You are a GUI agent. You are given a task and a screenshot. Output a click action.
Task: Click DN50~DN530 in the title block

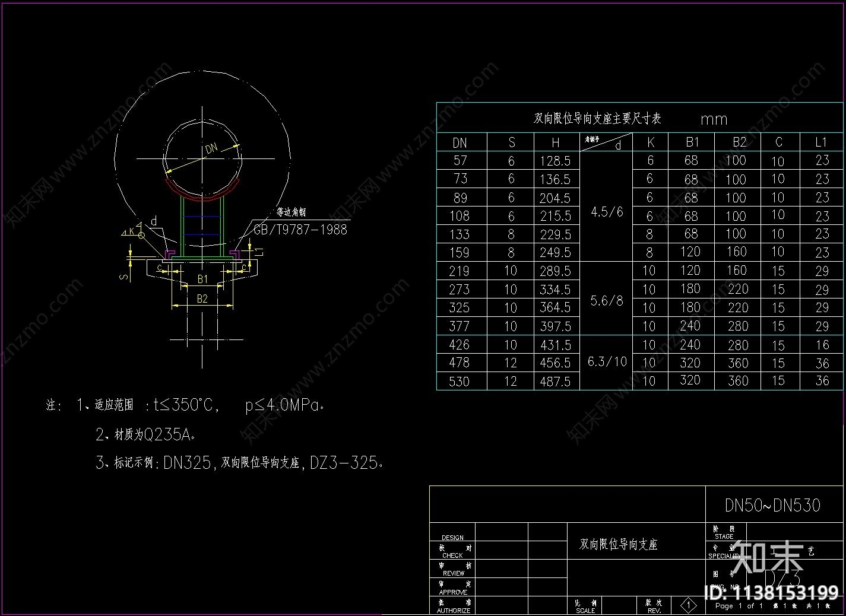(x=772, y=505)
